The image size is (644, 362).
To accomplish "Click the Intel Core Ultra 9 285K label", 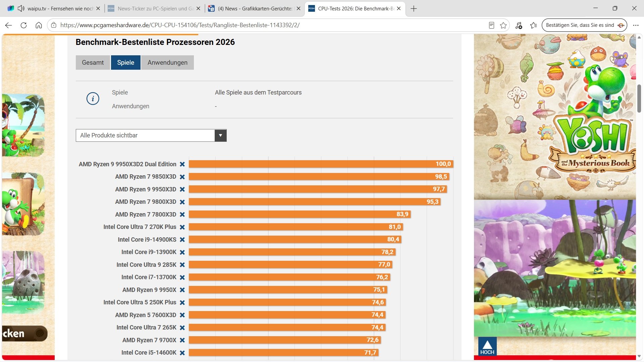I will tap(146, 265).
